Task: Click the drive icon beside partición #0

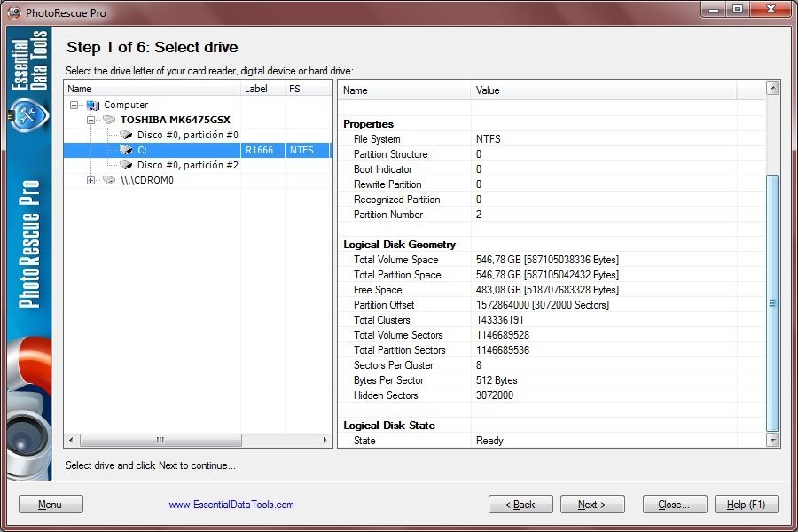Action: point(126,135)
